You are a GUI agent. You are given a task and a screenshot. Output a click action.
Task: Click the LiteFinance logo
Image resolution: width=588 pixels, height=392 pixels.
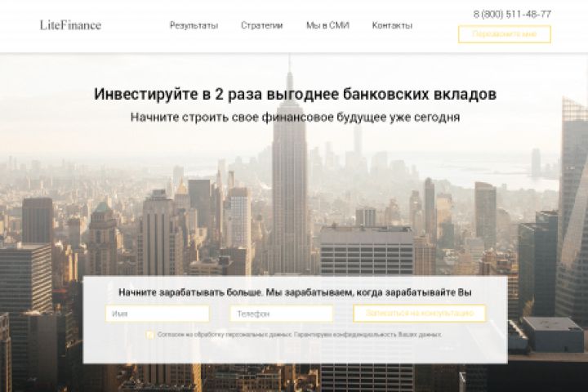70,25
